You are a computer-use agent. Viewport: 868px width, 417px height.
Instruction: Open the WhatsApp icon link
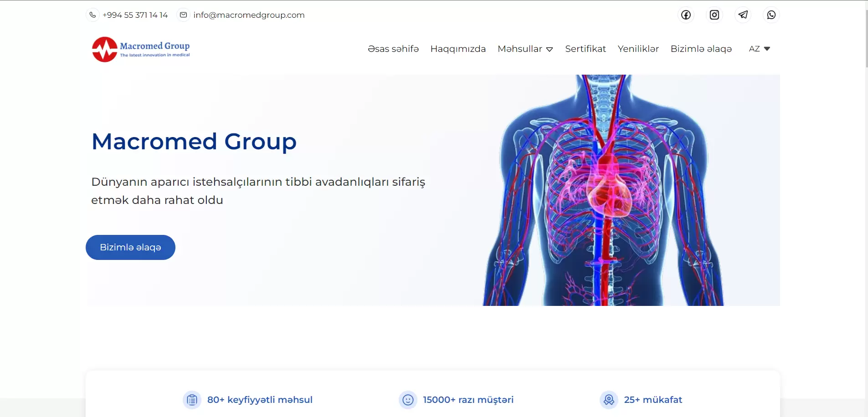(771, 15)
